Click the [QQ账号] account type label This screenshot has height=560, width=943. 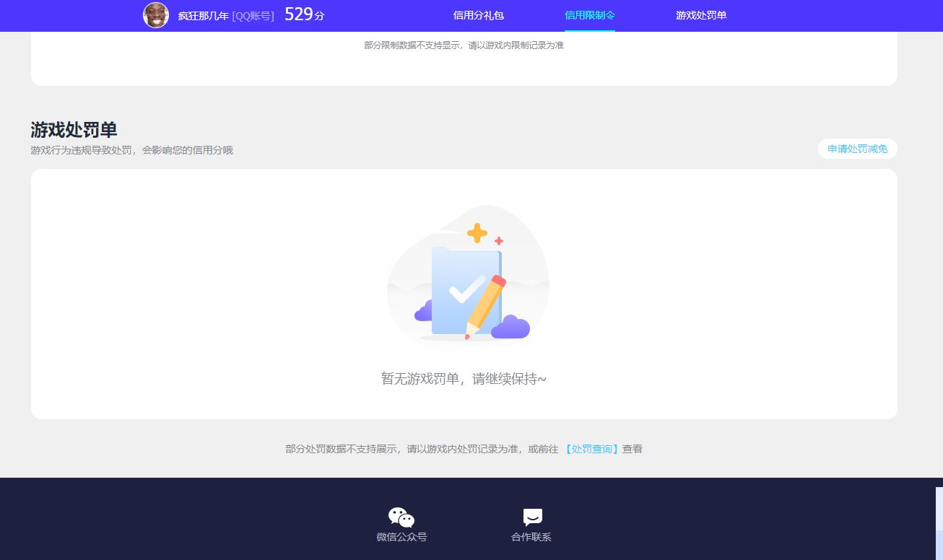point(253,16)
